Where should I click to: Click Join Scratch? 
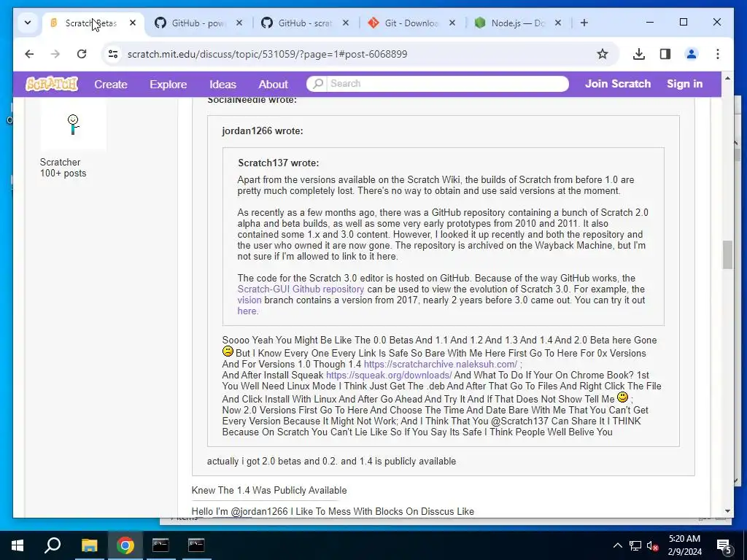pyautogui.click(x=617, y=84)
